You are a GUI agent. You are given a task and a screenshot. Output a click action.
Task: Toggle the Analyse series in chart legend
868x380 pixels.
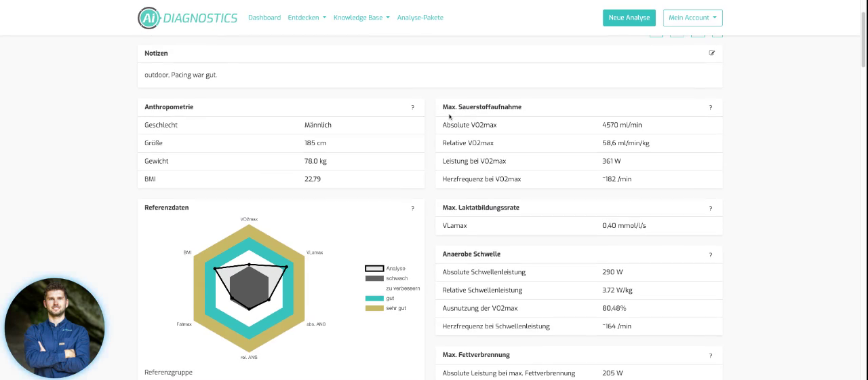point(385,269)
